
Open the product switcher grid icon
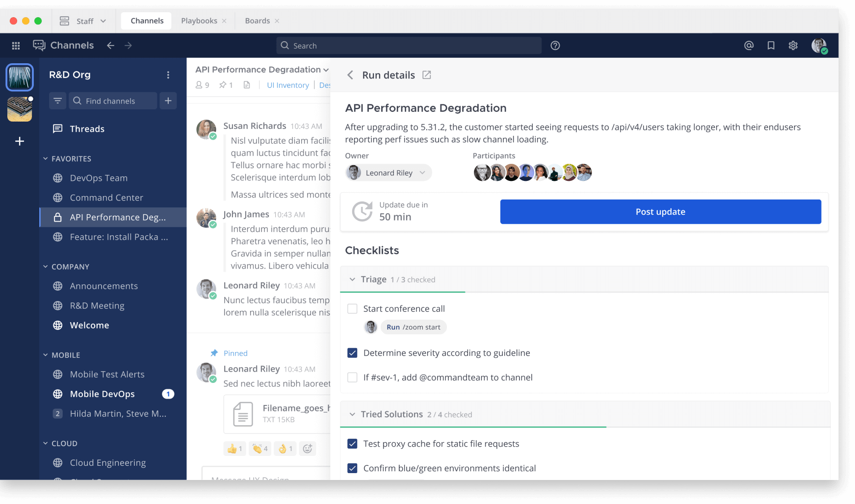16,46
